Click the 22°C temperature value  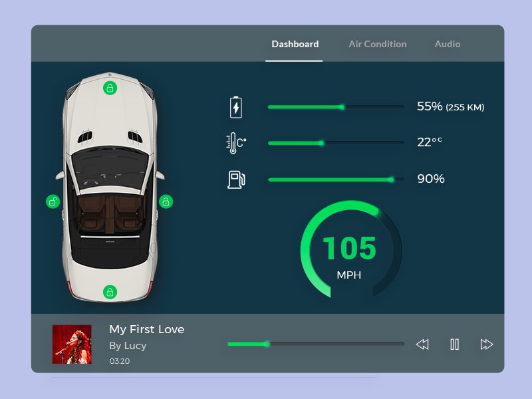[x=430, y=142]
